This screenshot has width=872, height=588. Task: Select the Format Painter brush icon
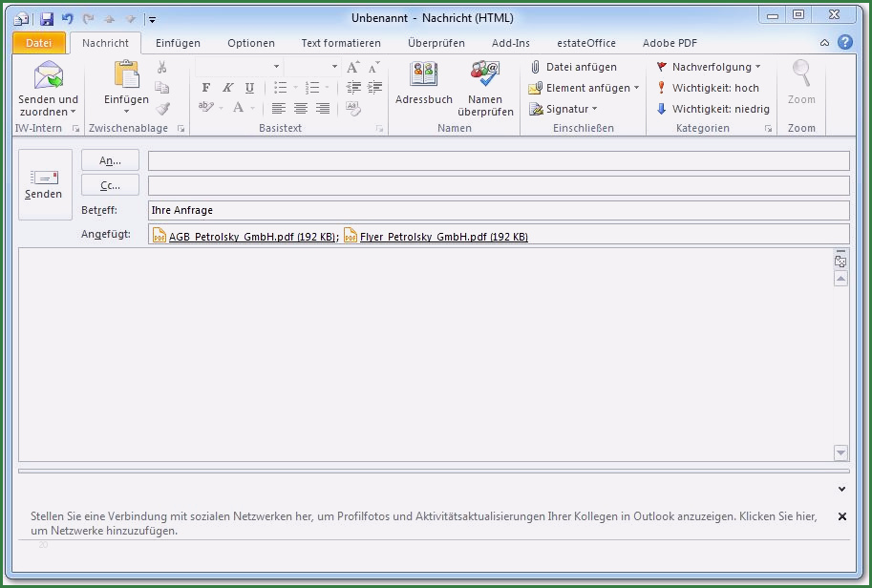coord(162,109)
